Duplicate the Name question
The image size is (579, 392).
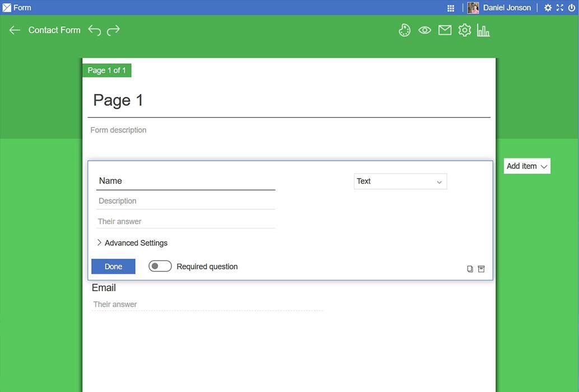pos(470,269)
